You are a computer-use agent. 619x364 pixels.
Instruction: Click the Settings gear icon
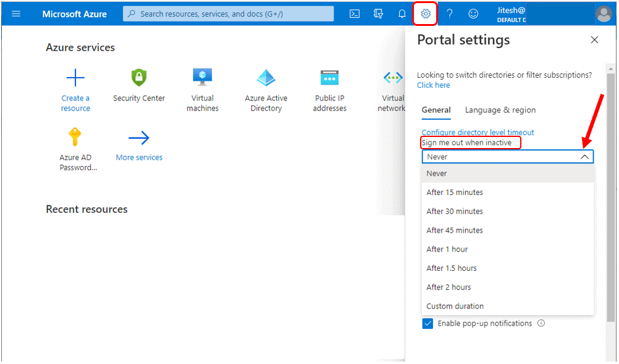pos(426,14)
